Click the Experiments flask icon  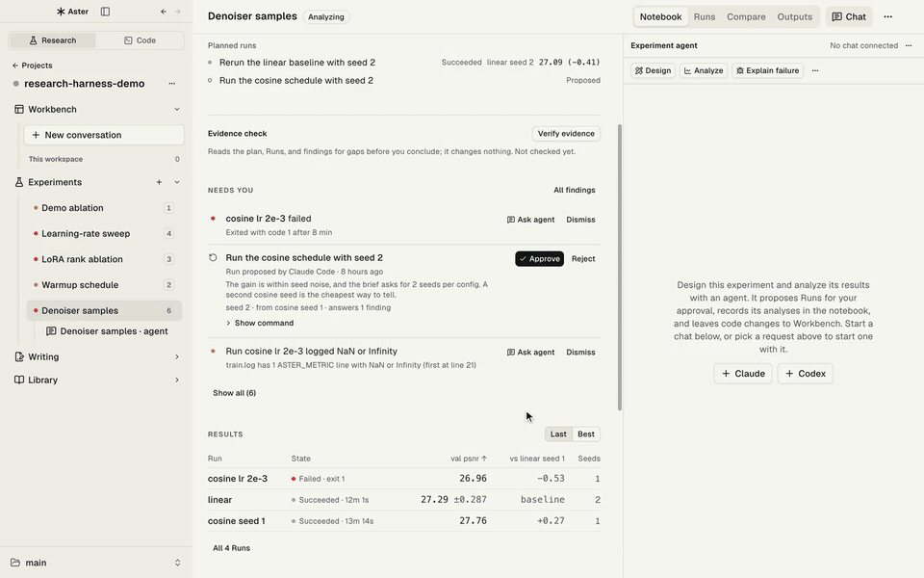pos(19,182)
